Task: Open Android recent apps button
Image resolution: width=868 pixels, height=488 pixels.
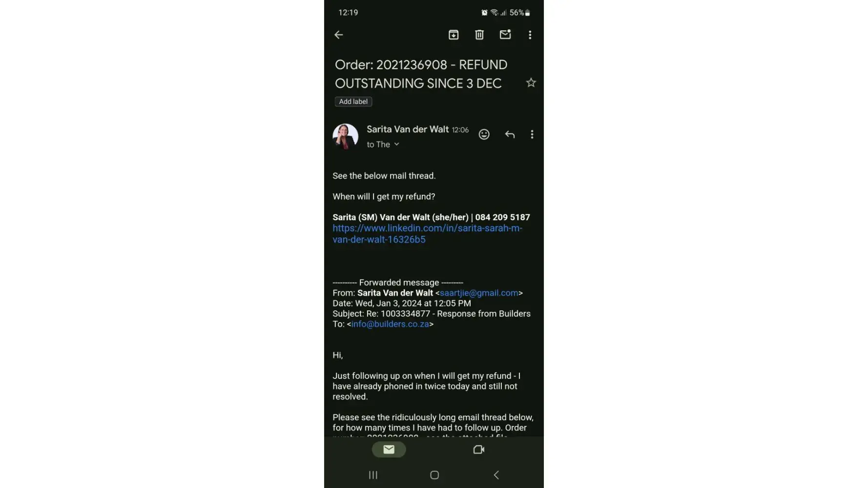Action: [373, 475]
